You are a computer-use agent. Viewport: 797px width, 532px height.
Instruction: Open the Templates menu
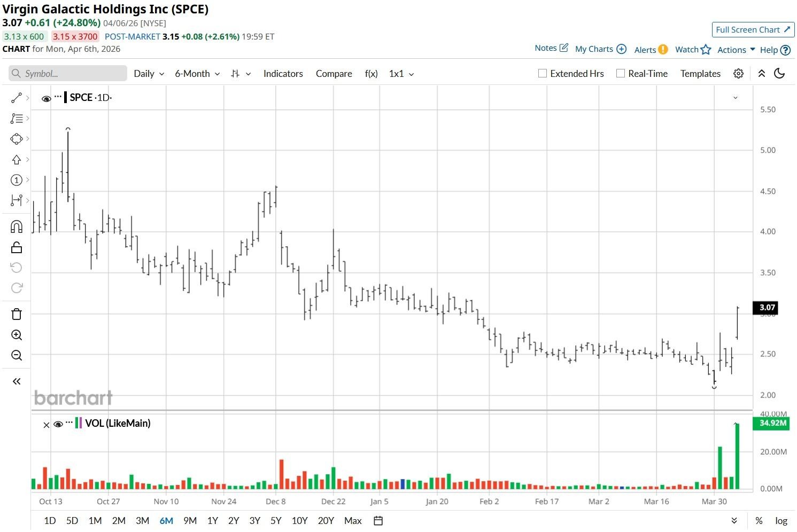(700, 74)
